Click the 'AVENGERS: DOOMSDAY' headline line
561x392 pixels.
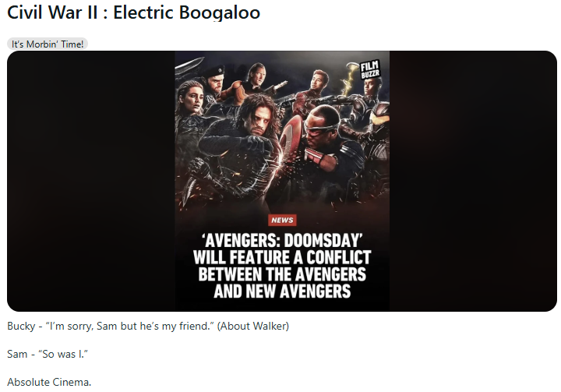click(282, 241)
